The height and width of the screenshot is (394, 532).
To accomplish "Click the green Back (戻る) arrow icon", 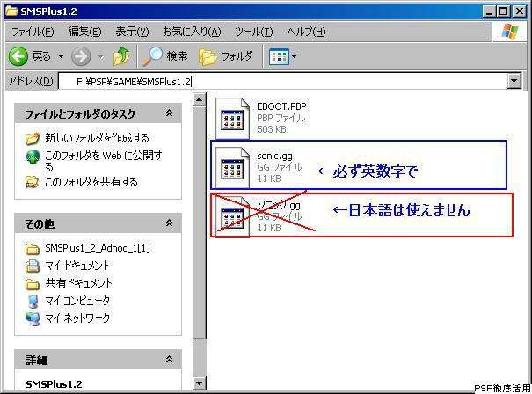I will coord(18,56).
